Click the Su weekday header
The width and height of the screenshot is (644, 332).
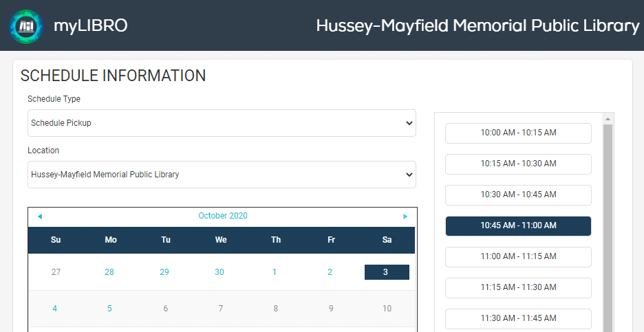56,240
